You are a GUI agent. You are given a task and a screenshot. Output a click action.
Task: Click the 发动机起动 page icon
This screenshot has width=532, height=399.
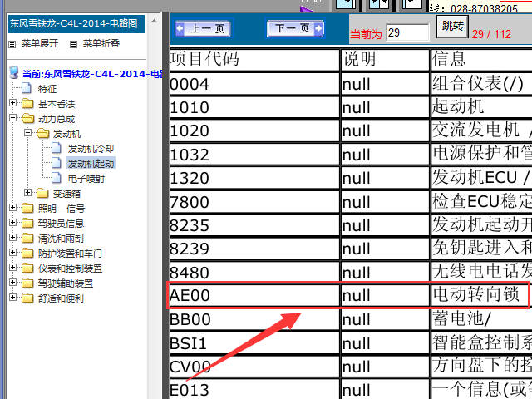pyautogui.click(x=57, y=163)
